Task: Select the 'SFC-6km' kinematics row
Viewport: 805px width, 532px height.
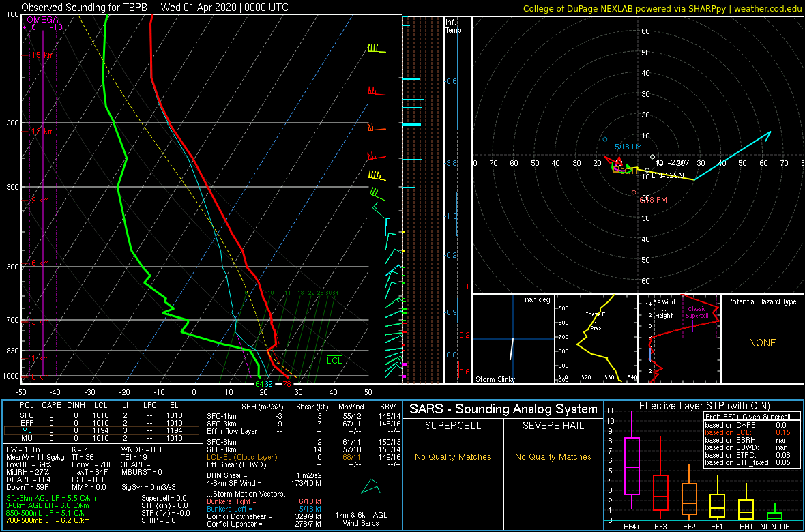Action: [x=303, y=441]
